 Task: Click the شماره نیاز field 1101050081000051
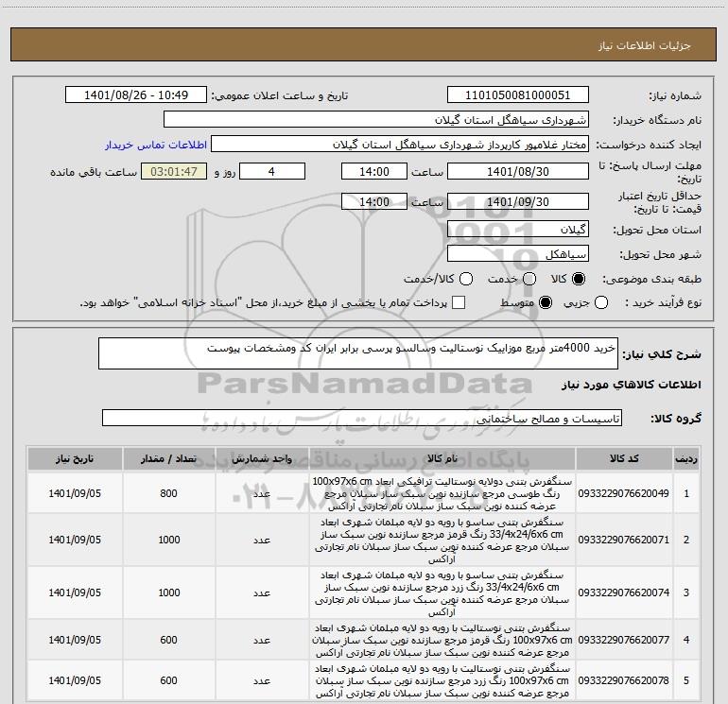(518, 94)
